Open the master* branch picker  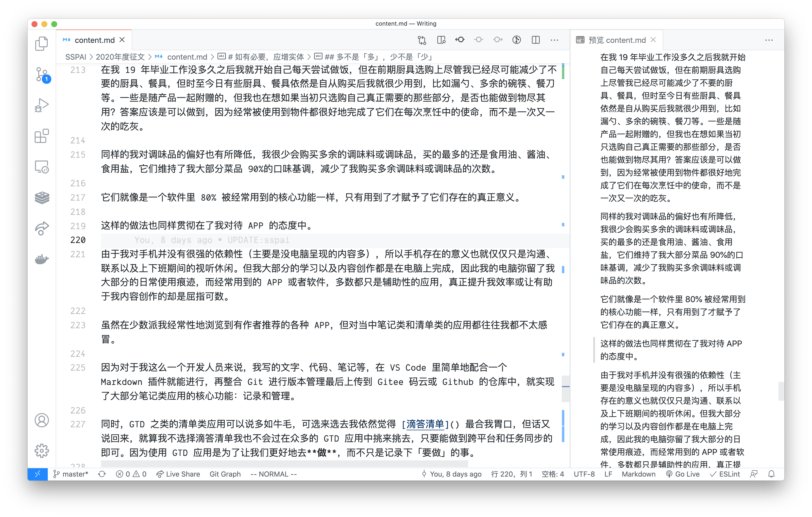coord(71,474)
